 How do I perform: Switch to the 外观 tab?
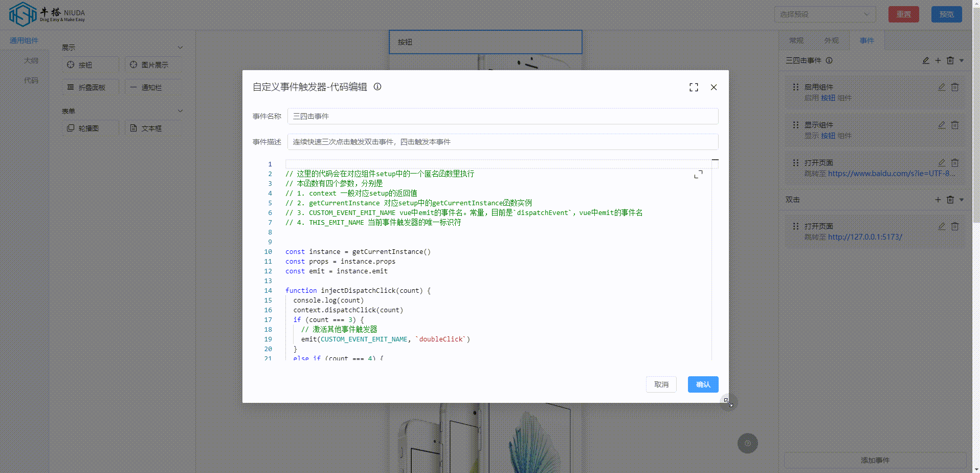831,40
